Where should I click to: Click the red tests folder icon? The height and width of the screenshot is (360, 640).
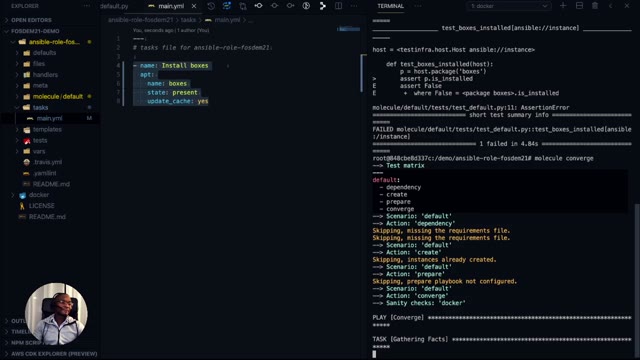click(x=27, y=140)
